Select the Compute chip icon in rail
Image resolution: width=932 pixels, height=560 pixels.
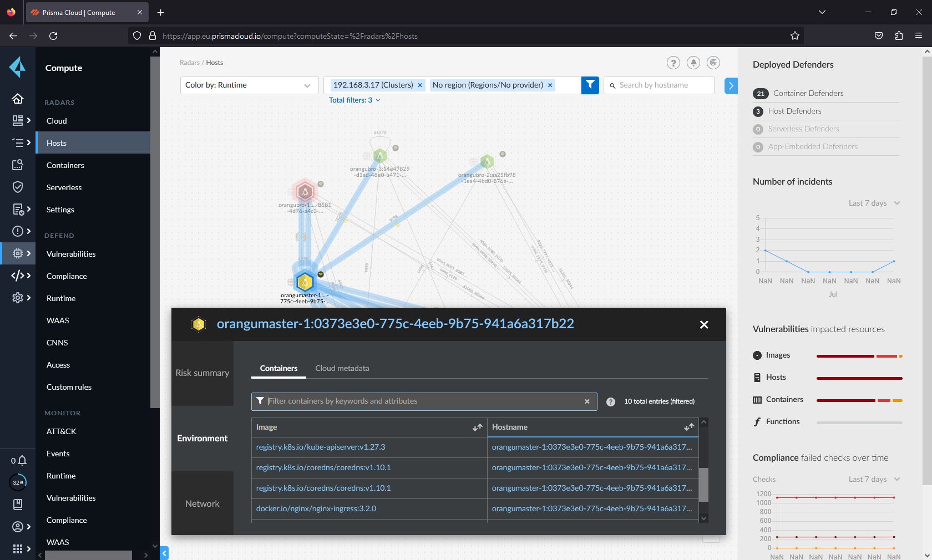coord(18,253)
